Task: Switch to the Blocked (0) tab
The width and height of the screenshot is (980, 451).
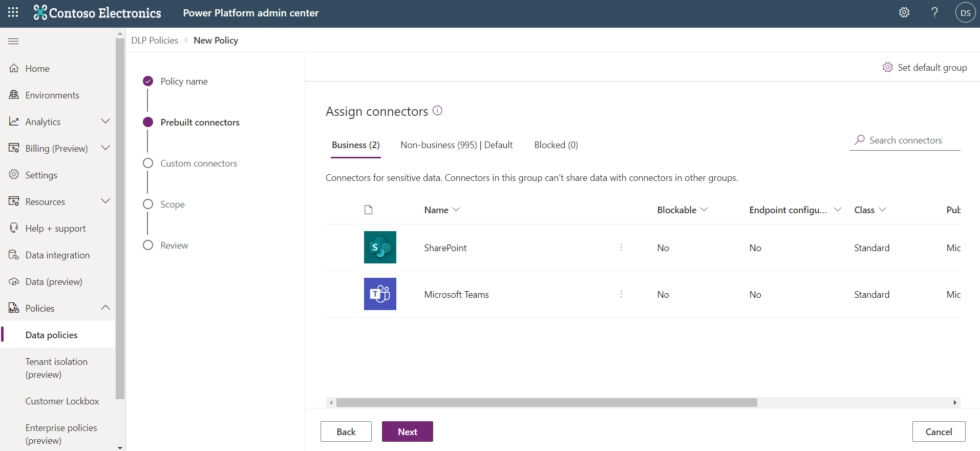Action: (556, 145)
